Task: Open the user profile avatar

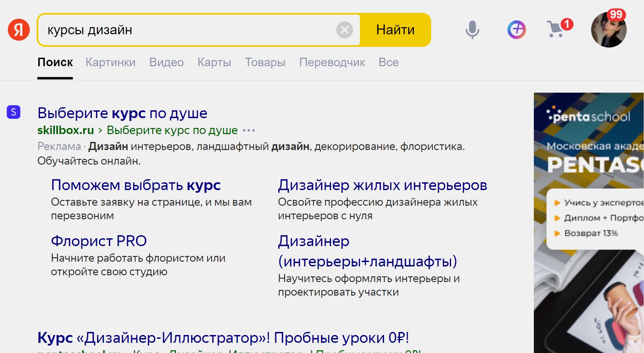Action: 608,30
